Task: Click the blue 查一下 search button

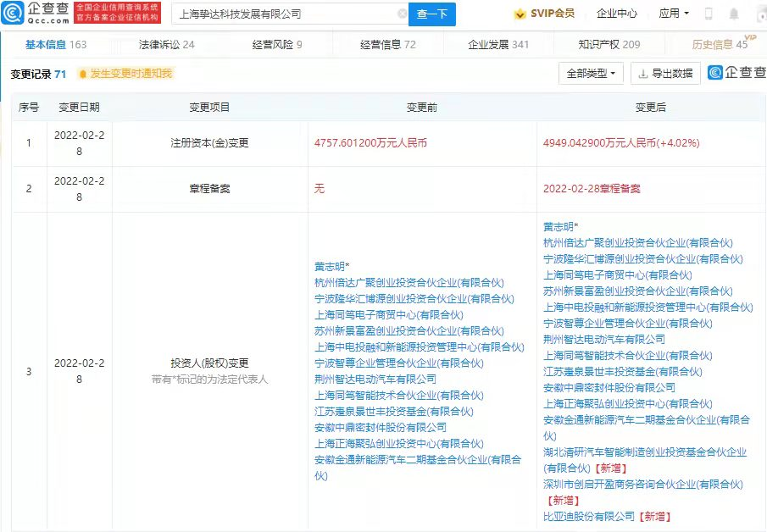Action: pos(432,14)
